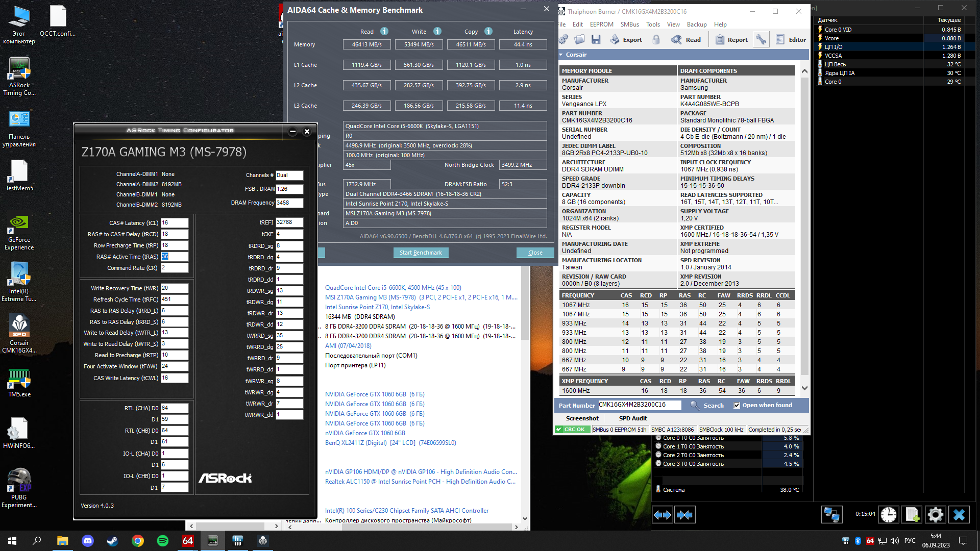Open the SMBus menu in Thaiphoon Burner
Viewport: 980px width, 551px height.
tap(629, 24)
